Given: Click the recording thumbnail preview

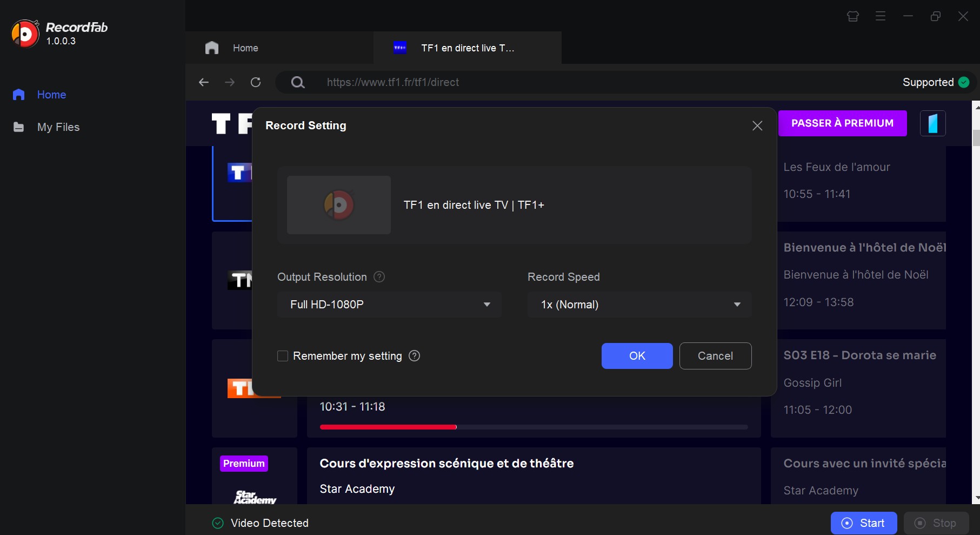Looking at the screenshot, I should click(339, 205).
